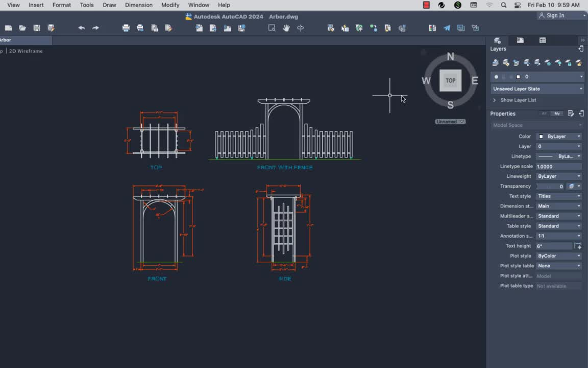The image size is (588, 368).
Task: Open the Layer Properties manager icon
Action: tap(496, 63)
